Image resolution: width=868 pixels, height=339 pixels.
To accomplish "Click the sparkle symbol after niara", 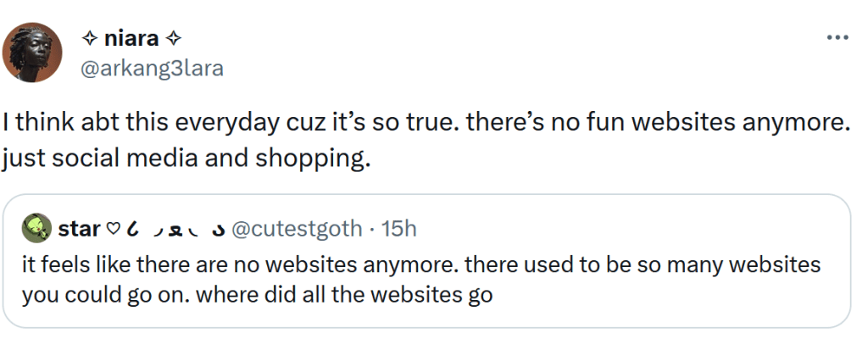I will tap(173, 39).
